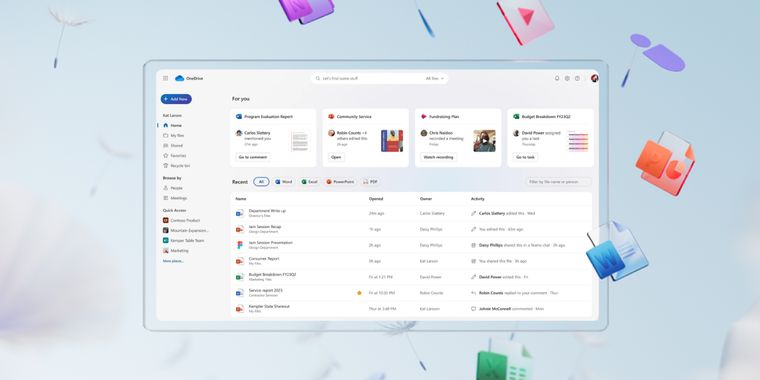The height and width of the screenshot is (380, 760).
Task: Sort by the Owner column header
Action: (426, 199)
